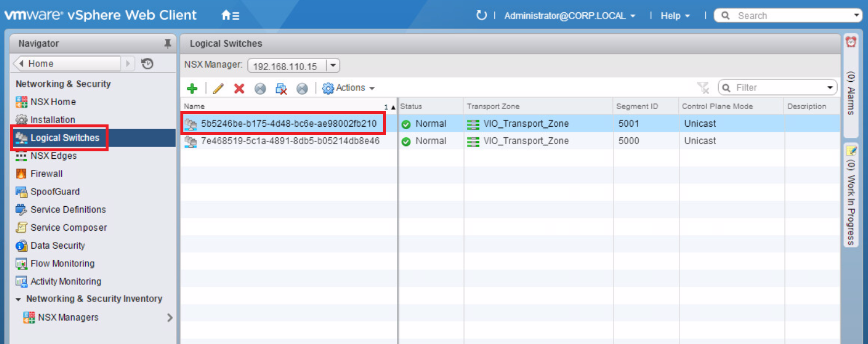Sort by the Name column header
The height and width of the screenshot is (344, 868).
pyautogui.click(x=289, y=106)
